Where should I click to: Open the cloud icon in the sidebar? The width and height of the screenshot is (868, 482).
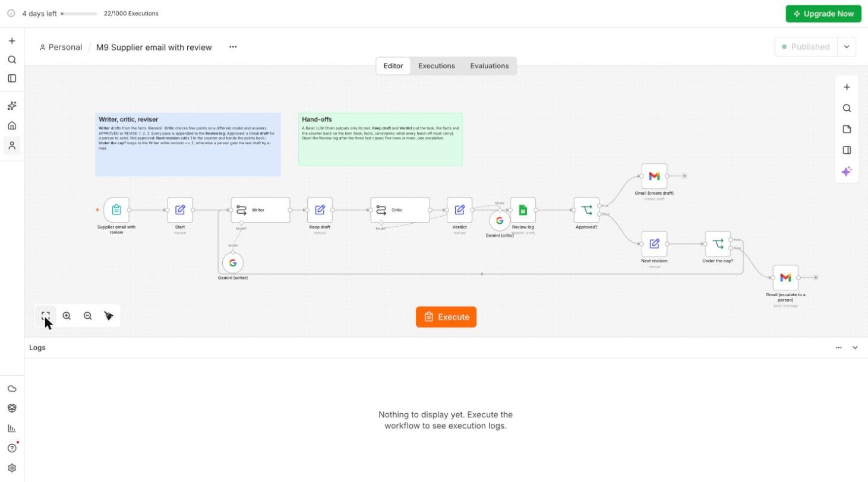point(12,389)
